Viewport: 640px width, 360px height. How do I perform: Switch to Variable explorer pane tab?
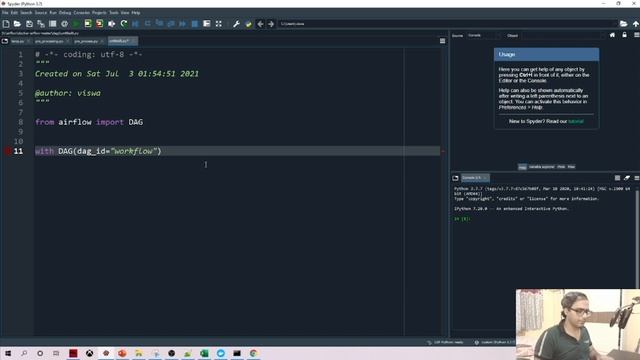[542, 167]
